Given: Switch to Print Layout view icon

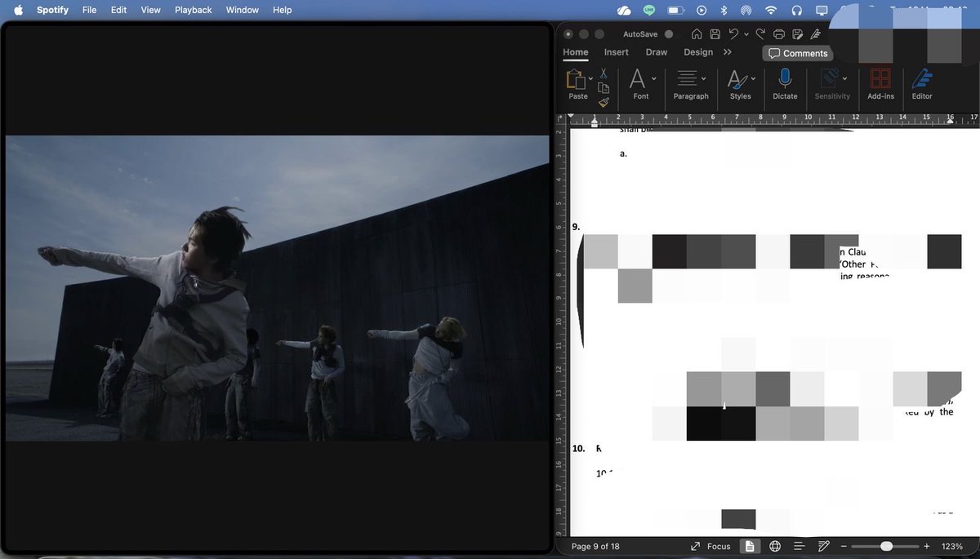Looking at the screenshot, I should click(749, 546).
